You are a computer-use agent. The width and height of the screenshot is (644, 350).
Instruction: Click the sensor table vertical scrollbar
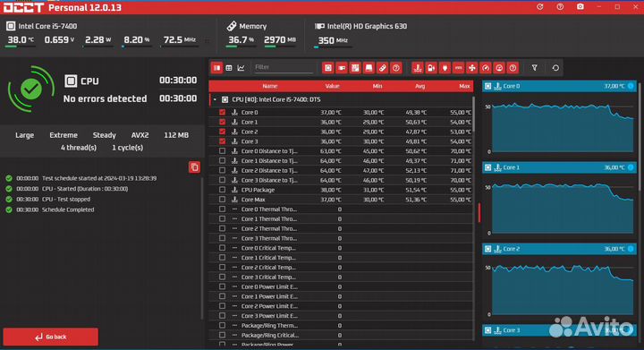[473, 115]
